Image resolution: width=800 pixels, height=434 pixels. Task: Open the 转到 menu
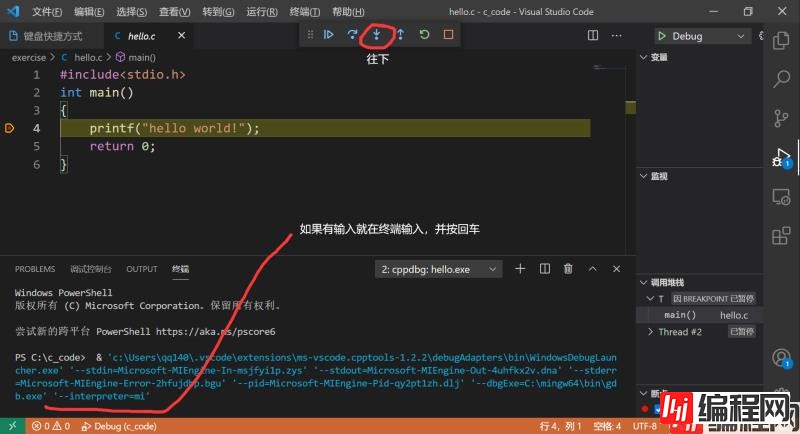[218, 12]
